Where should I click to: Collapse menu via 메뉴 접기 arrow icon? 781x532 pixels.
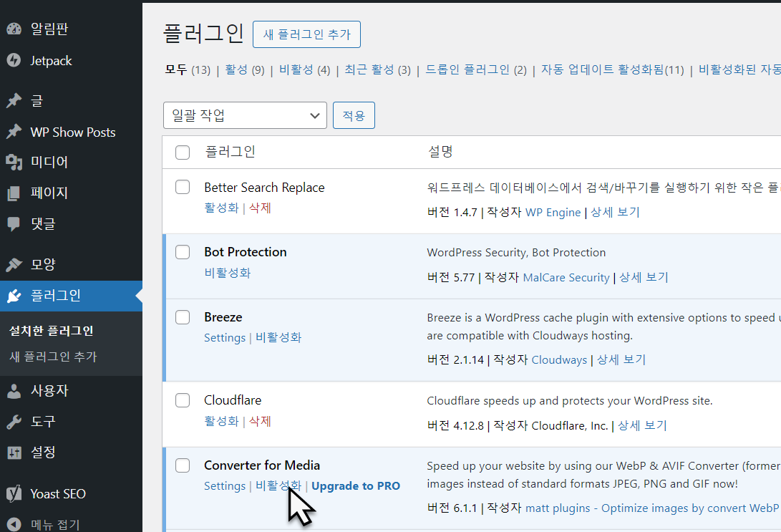pos(14,525)
